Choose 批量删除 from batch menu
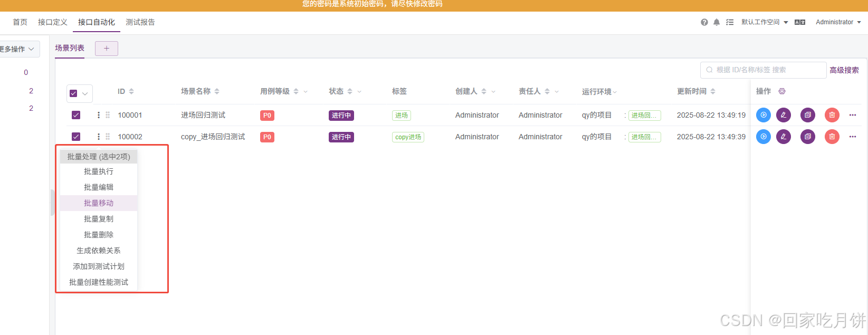Viewport: 868px width, 335px height. point(99,235)
